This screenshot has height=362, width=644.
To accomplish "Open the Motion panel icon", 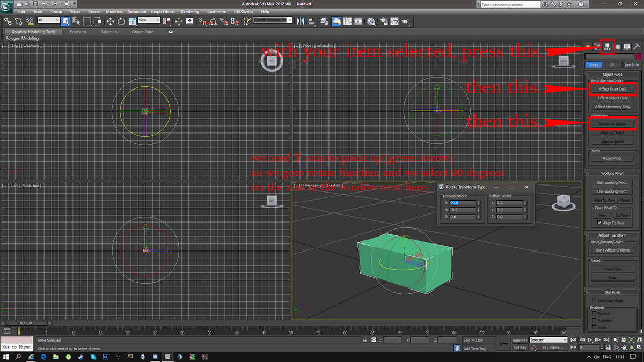I will click(x=618, y=47).
